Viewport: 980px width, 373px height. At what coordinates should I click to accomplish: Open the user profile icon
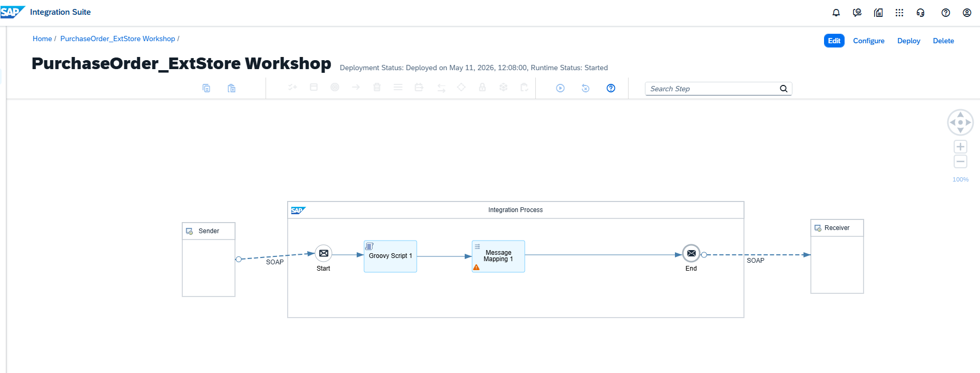[x=967, y=13]
